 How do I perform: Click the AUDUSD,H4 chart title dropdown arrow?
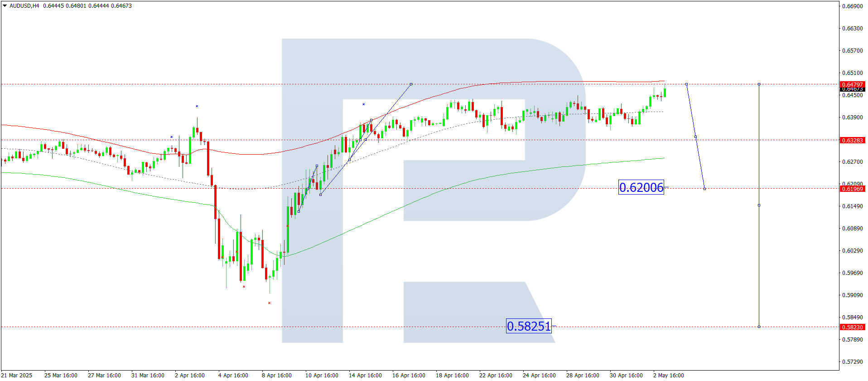(x=5, y=6)
